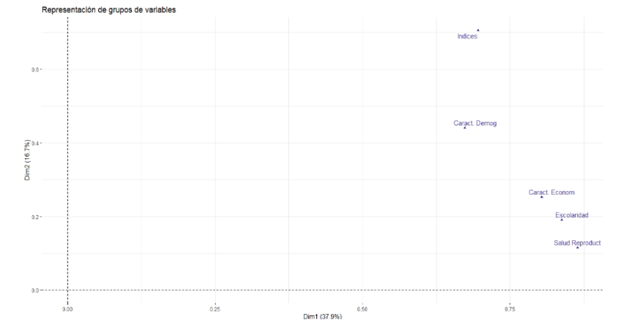644x324 pixels.
Task: Click the 0.75 x-axis tick label
Action: (x=509, y=309)
